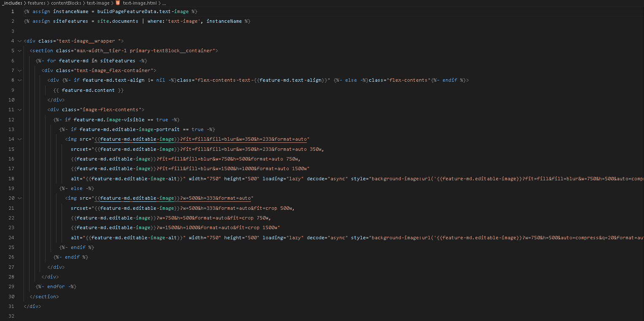Select the features breadcrumb segment
This screenshot has width=644, height=321.
click(x=36, y=3)
